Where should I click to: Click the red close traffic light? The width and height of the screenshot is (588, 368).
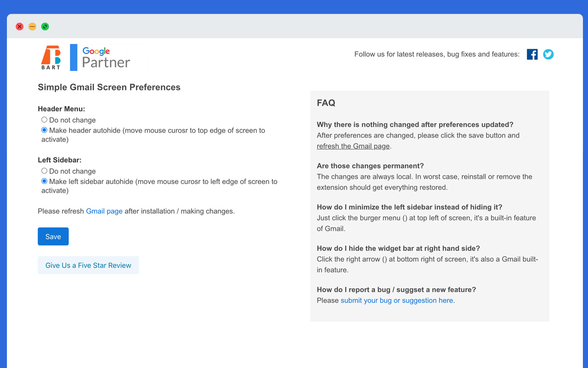tap(19, 26)
